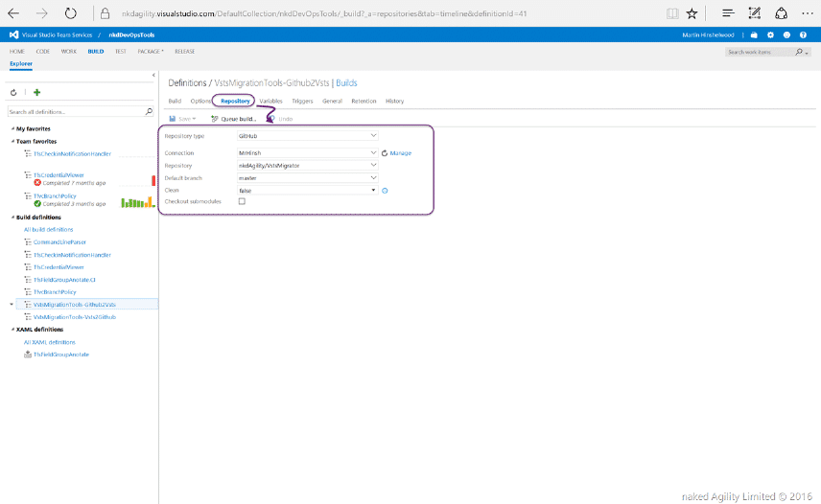Click green success status icon under TfvcBranchPolicy
821x504 pixels.
pyautogui.click(x=37, y=204)
